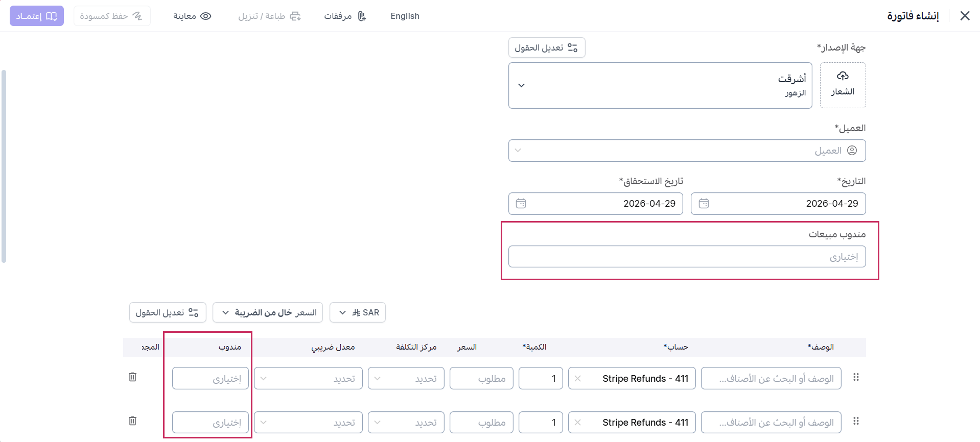Open the due date calendar icon
Screen dimensions: 980x442
coord(521,204)
